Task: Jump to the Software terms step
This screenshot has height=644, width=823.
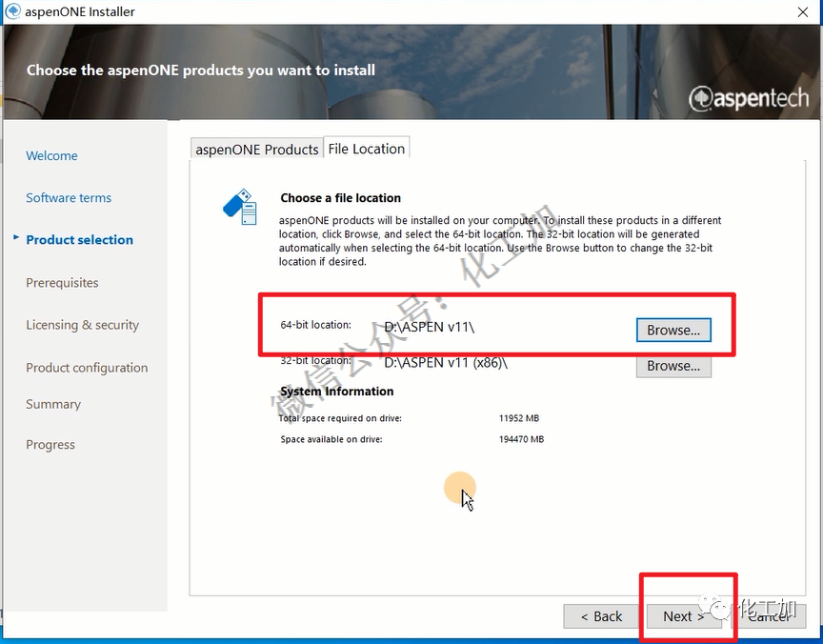Action: coord(69,197)
